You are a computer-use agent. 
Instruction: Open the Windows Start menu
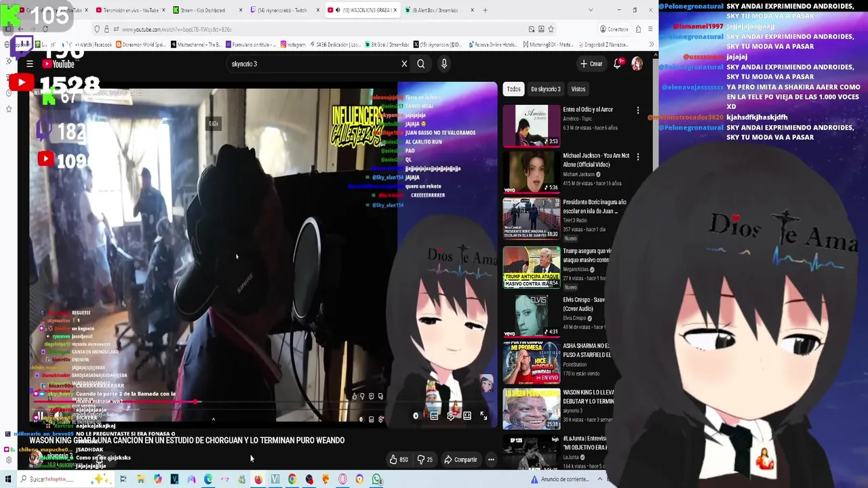click(8, 480)
